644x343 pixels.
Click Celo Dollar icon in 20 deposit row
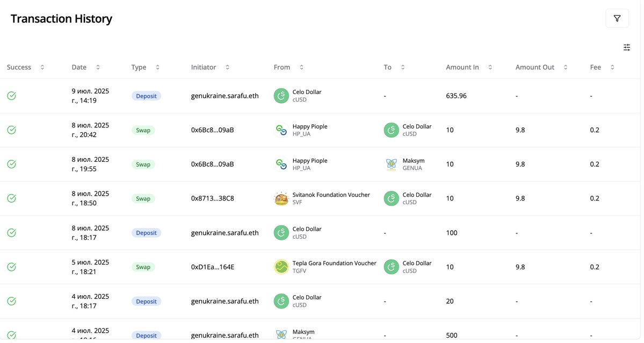[281, 301]
